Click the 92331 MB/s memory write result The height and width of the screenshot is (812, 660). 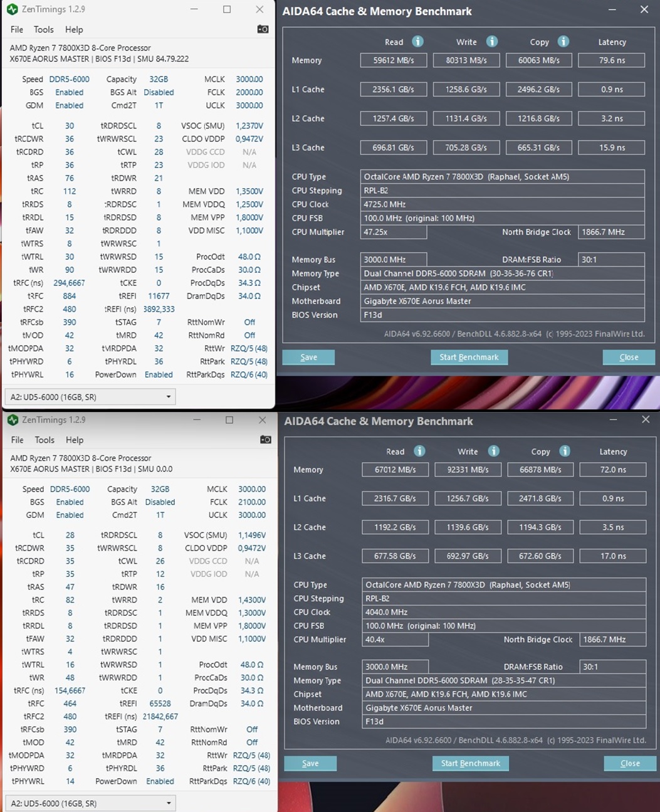pos(468,470)
